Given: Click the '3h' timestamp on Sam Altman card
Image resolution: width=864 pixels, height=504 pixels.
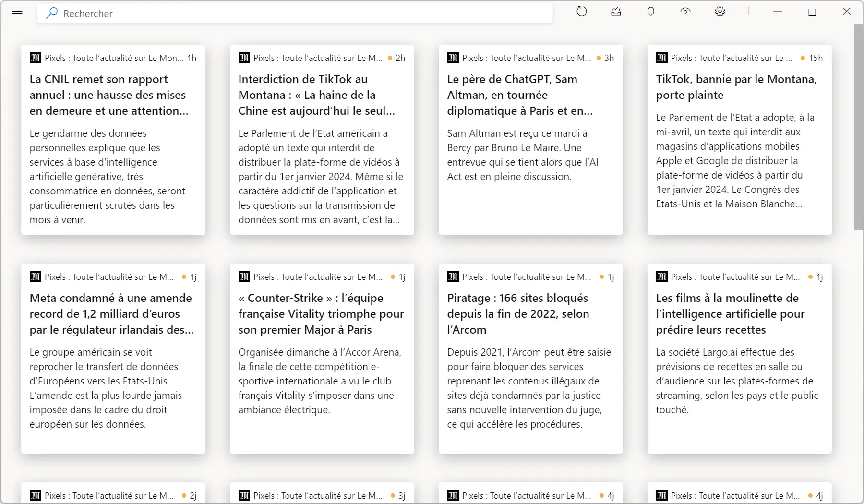Looking at the screenshot, I should pos(609,58).
